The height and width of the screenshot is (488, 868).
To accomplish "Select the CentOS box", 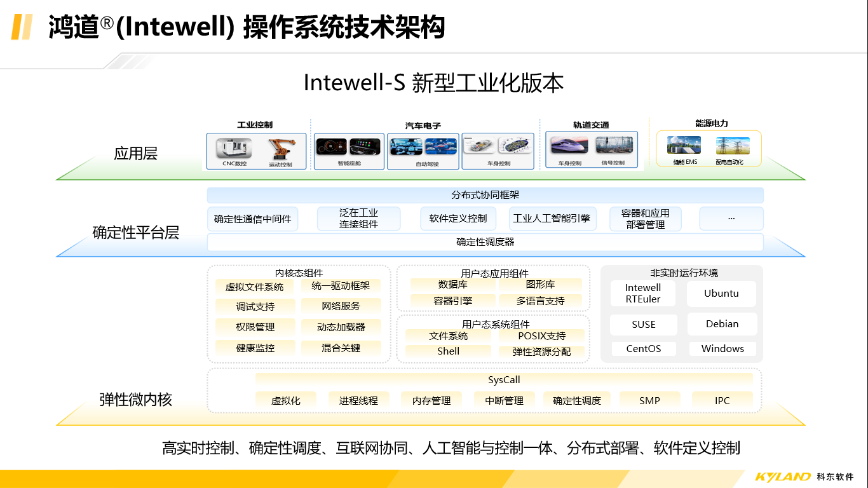I will point(644,349).
